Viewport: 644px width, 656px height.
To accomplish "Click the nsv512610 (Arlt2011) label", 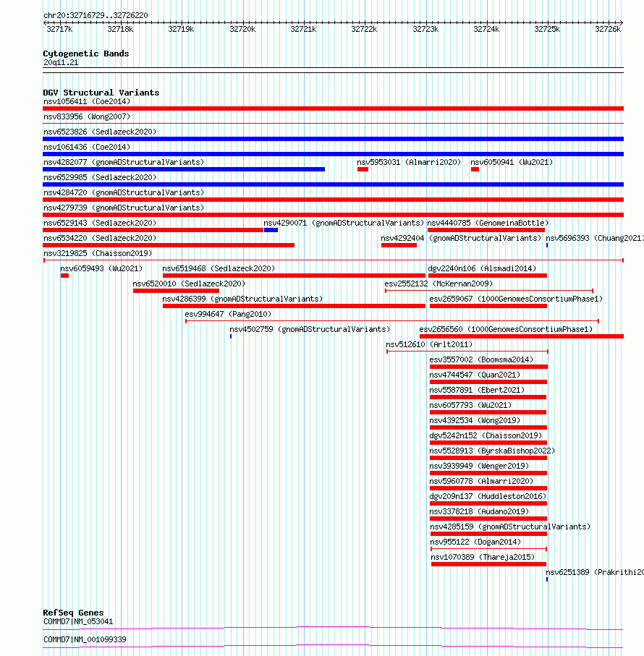I will pyautogui.click(x=429, y=345).
